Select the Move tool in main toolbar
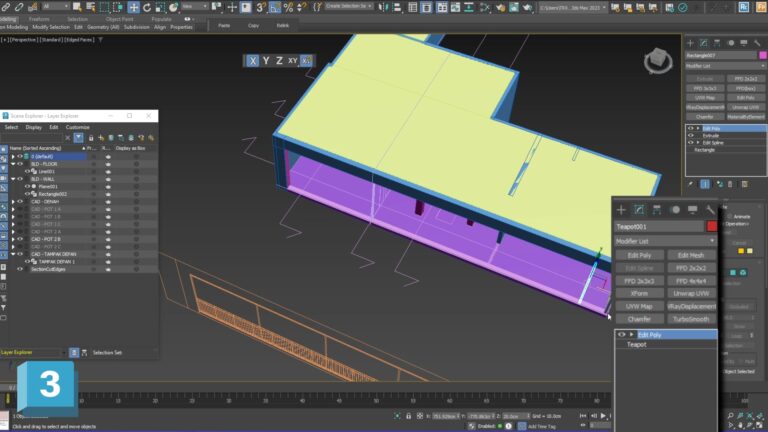 tap(133, 7)
